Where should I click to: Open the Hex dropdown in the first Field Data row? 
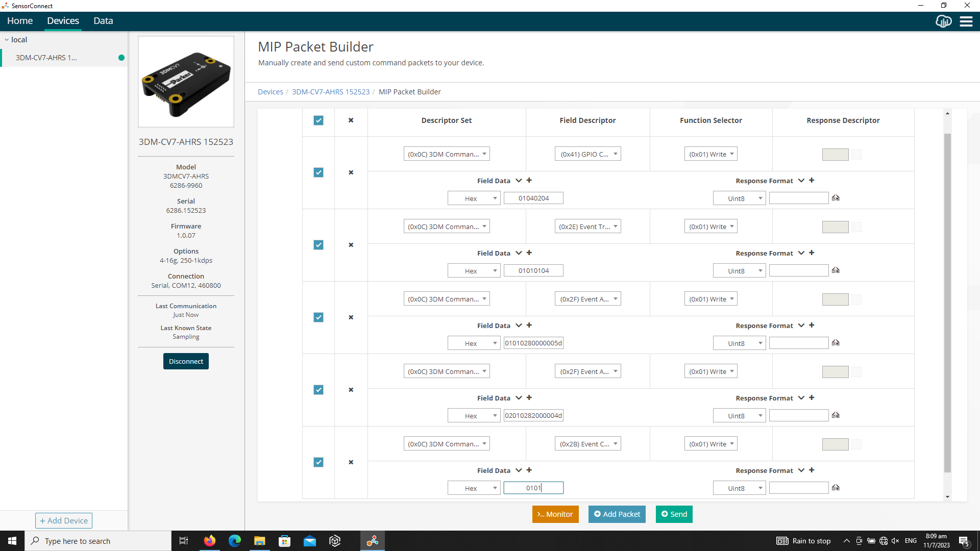pyautogui.click(x=474, y=198)
